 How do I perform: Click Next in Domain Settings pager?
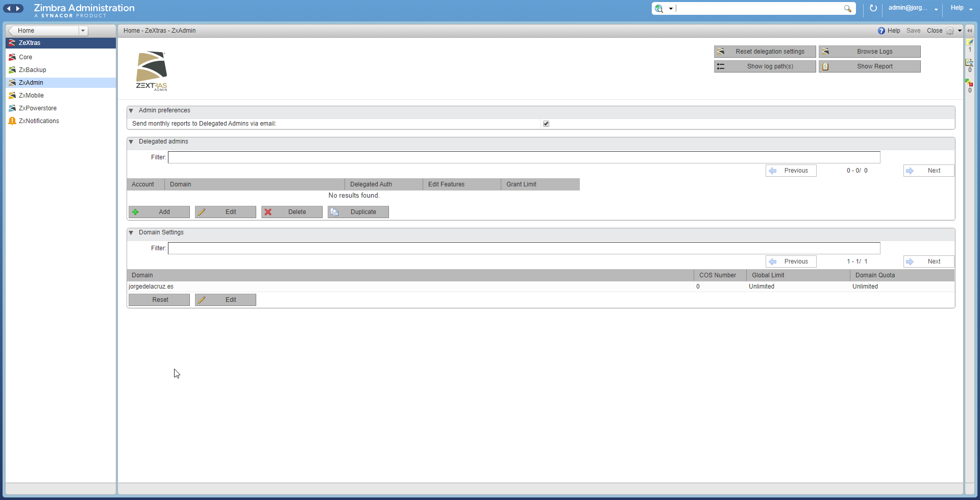[x=928, y=261]
